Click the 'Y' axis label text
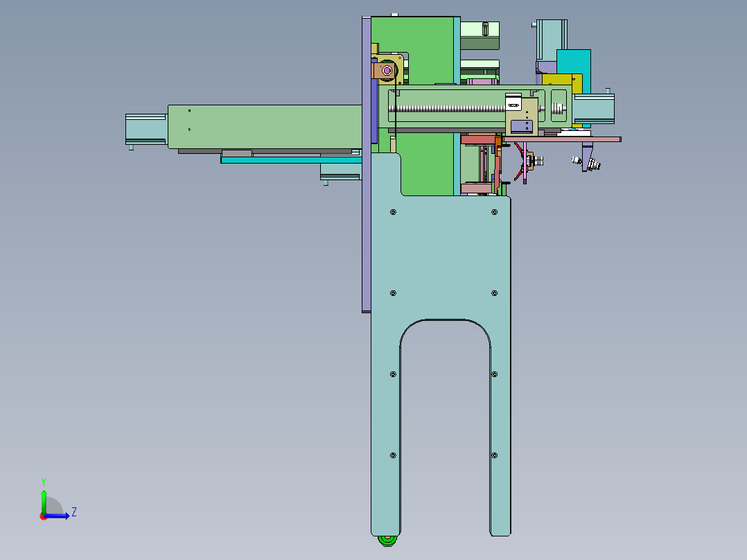Viewport: 747px width, 560px height. pyautogui.click(x=44, y=482)
